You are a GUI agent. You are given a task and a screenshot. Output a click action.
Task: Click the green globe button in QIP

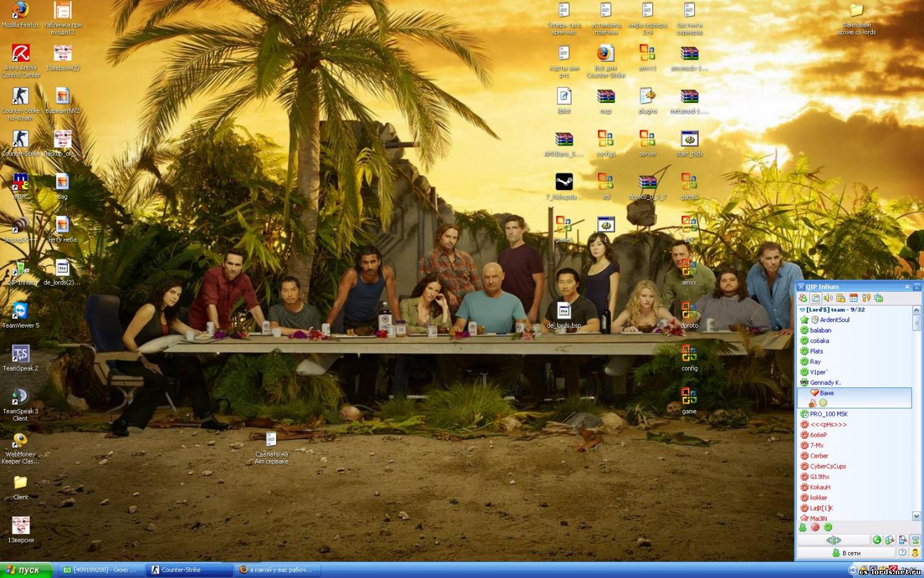coord(877,540)
